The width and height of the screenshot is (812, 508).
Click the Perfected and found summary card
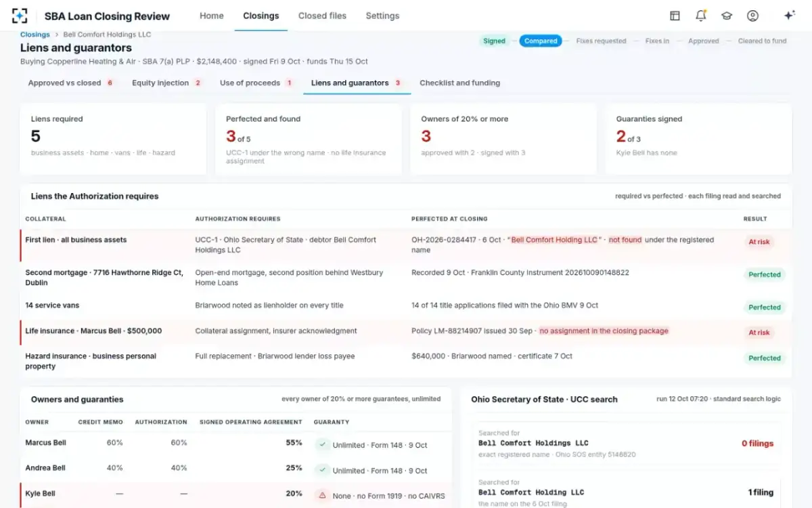(x=309, y=139)
